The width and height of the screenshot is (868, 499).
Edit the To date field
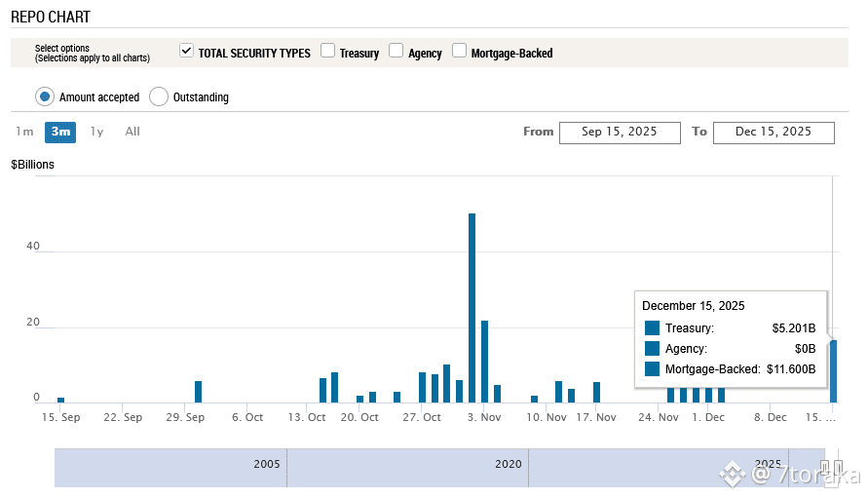click(774, 133)
